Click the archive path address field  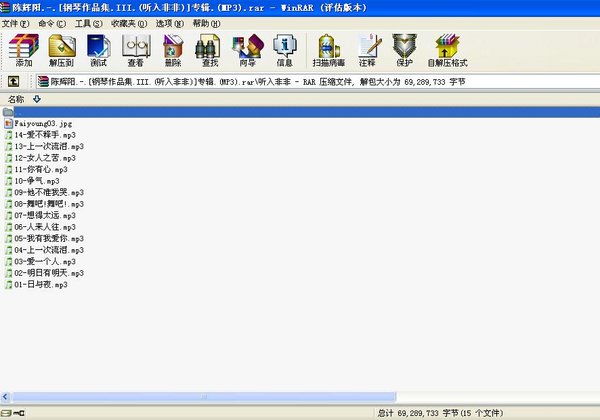pos(318,81)
